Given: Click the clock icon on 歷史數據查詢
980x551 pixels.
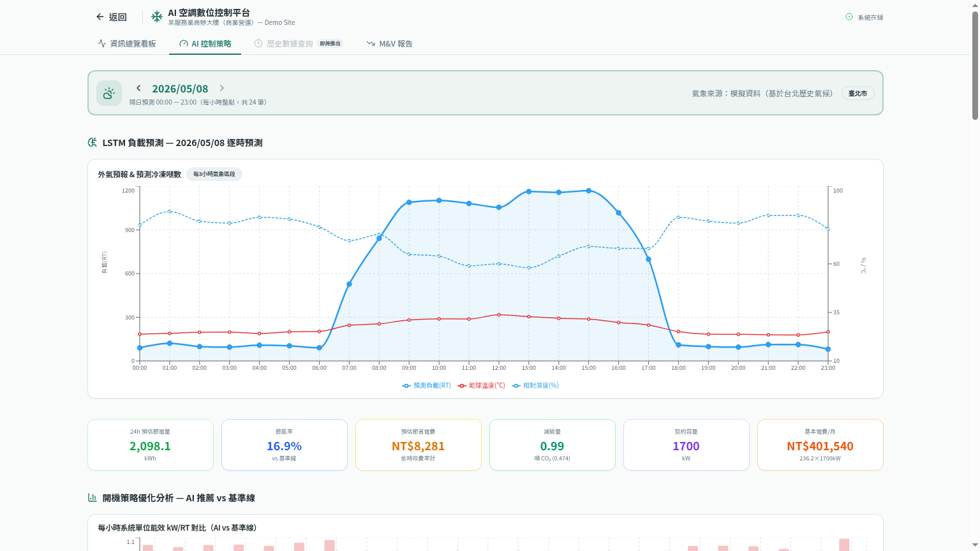Looking at the screenshot, I should [258, 43].
